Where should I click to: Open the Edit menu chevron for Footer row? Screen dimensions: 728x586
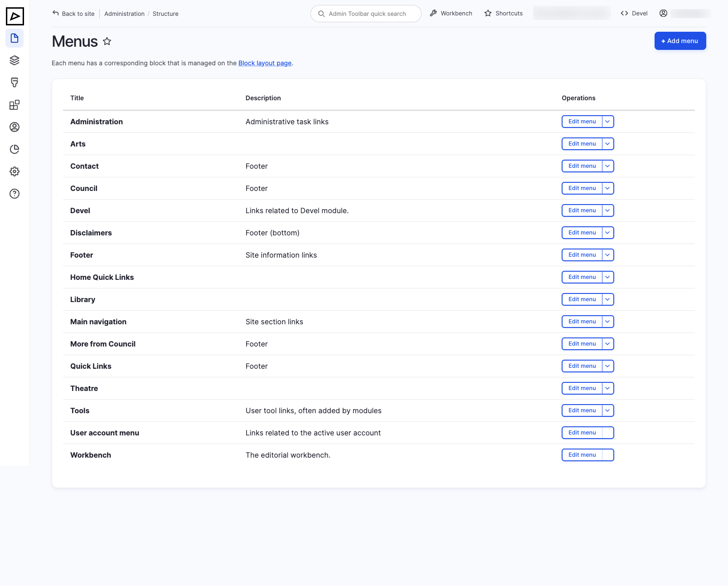tap(607, 255)
